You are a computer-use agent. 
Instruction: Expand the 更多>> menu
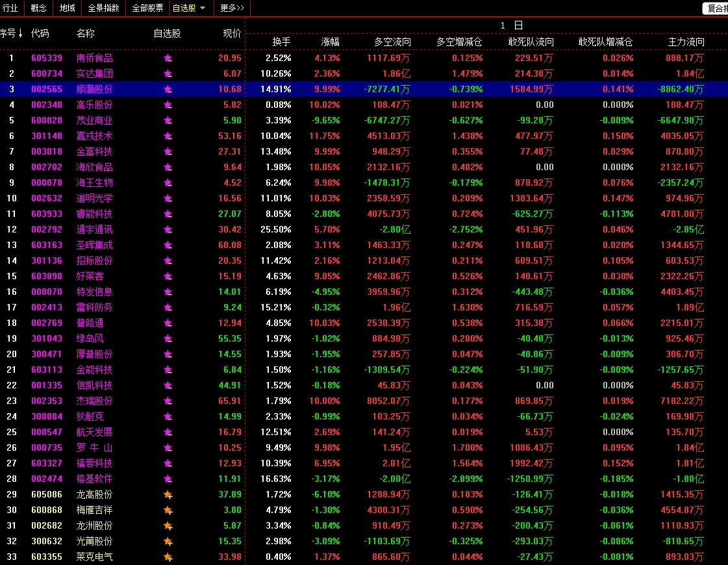point(232,8)
